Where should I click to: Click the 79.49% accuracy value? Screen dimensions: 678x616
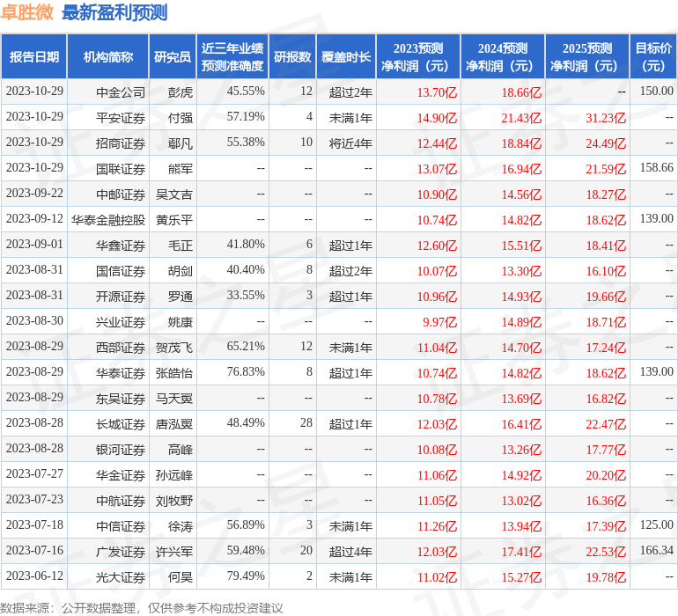[246, 576]
